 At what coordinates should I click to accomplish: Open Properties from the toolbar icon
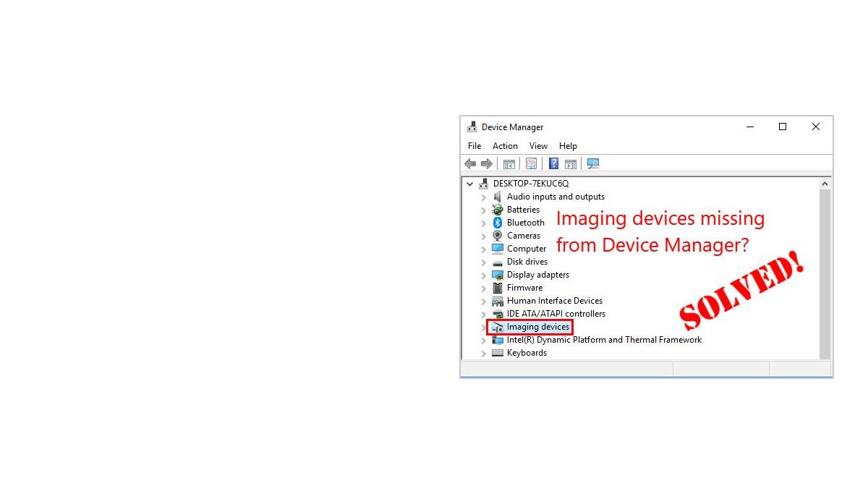531,164
